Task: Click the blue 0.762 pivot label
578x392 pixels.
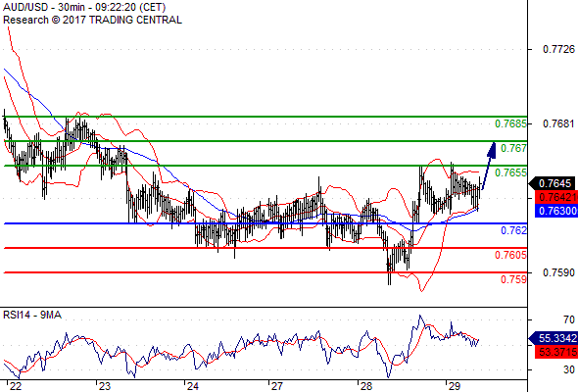Action: [513, 231]
